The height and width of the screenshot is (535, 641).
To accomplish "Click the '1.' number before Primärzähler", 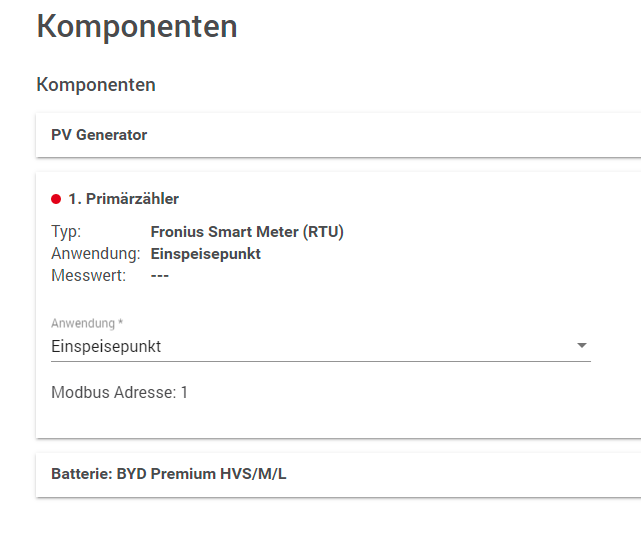I will coord(75,199).
